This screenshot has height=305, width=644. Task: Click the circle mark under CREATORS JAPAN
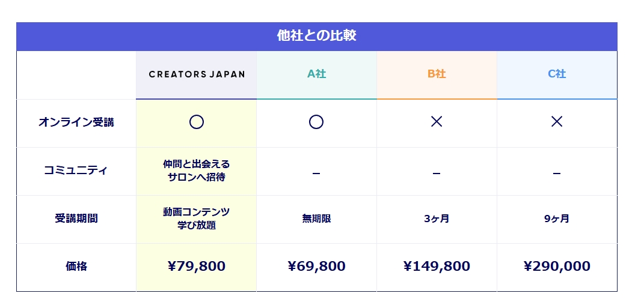point(196,122)
